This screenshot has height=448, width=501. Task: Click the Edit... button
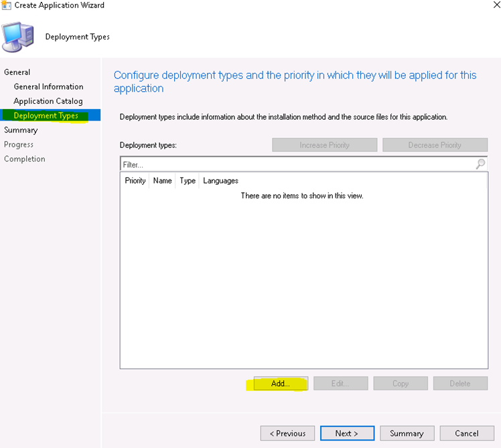pos(341,383)
